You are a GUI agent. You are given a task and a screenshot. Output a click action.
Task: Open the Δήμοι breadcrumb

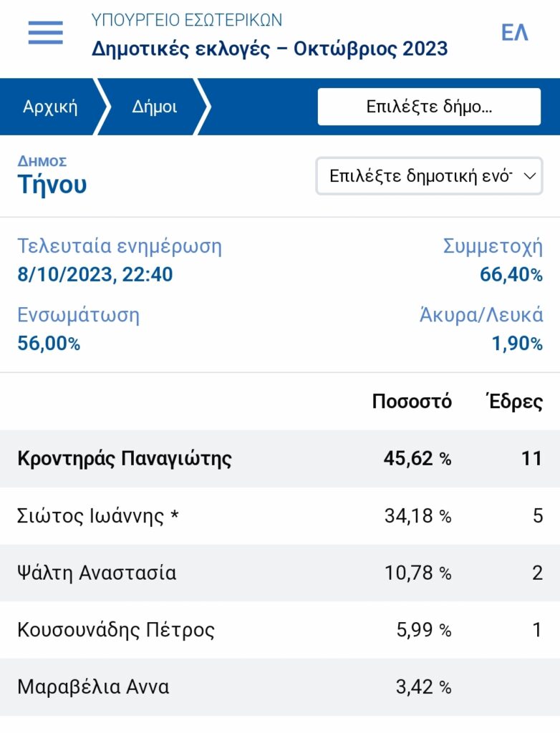(155, 107)
